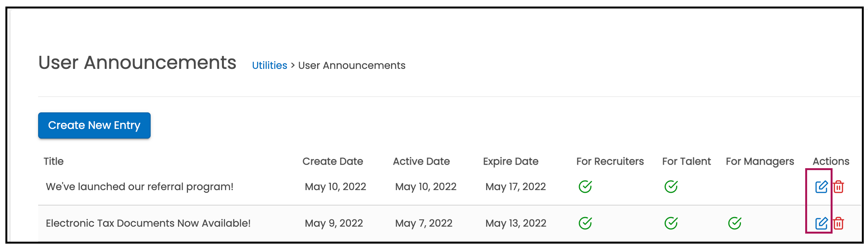The width and height of the screenshot is (868, 249).
Task: Click the For Talent column header
Action: point(686,161)
